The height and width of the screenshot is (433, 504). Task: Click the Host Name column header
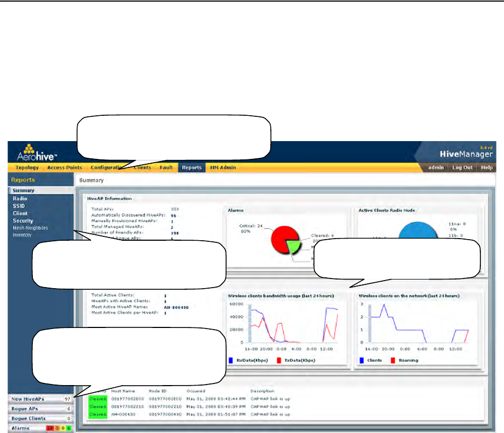(x=123, y=391)
